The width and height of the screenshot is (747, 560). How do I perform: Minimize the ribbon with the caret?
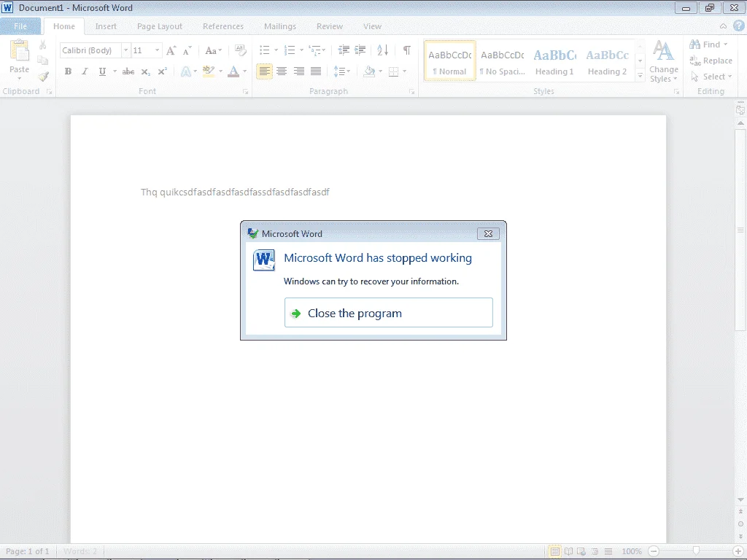pos(723,26)
